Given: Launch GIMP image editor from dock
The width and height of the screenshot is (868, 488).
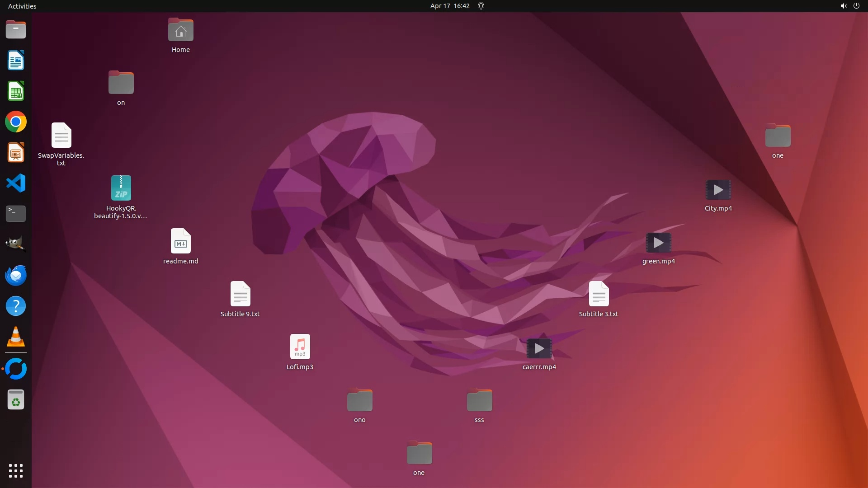Looking at the screenshot, I should tap(16, 244).
